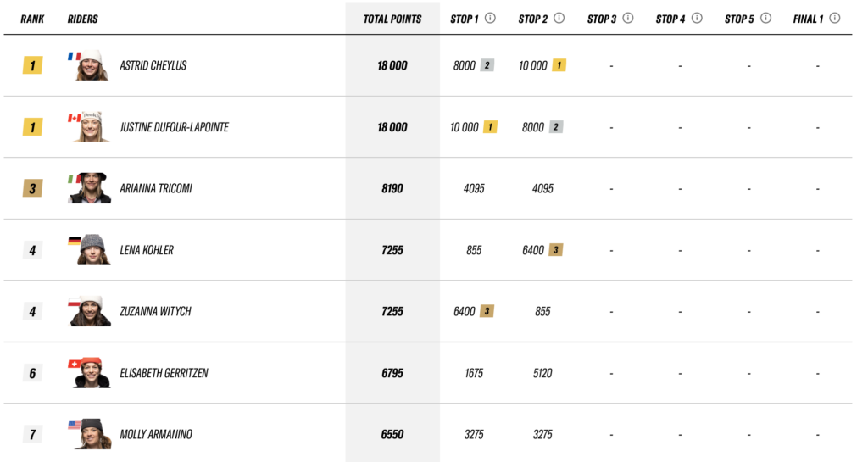This screenshot has height=462, width=868.
Task: Open rider Astrid Cheylus profile name
Action: click(x=153, y=65)
